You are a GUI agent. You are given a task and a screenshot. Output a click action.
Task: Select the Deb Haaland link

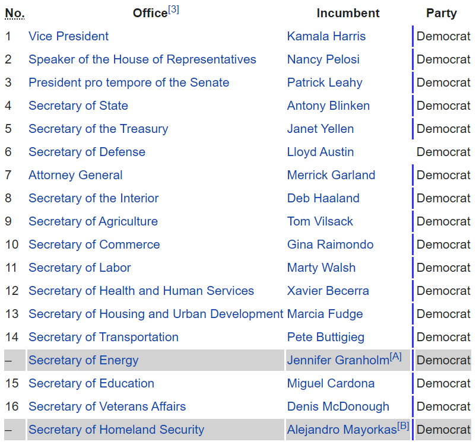(323, 198)
